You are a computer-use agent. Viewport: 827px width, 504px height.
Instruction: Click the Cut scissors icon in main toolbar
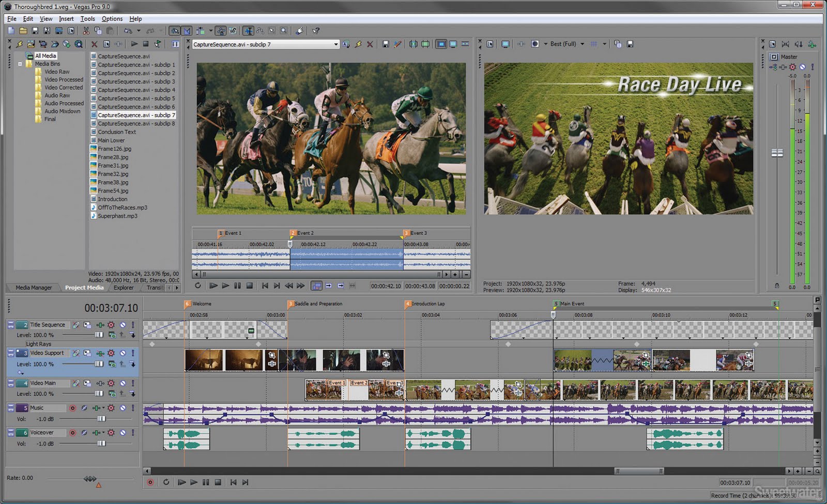[86, 31]
